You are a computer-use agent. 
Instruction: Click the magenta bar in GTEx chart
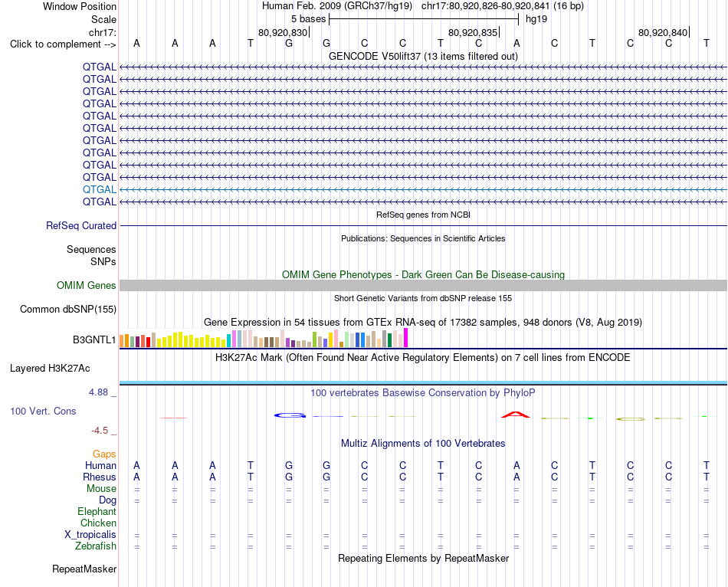406,338
